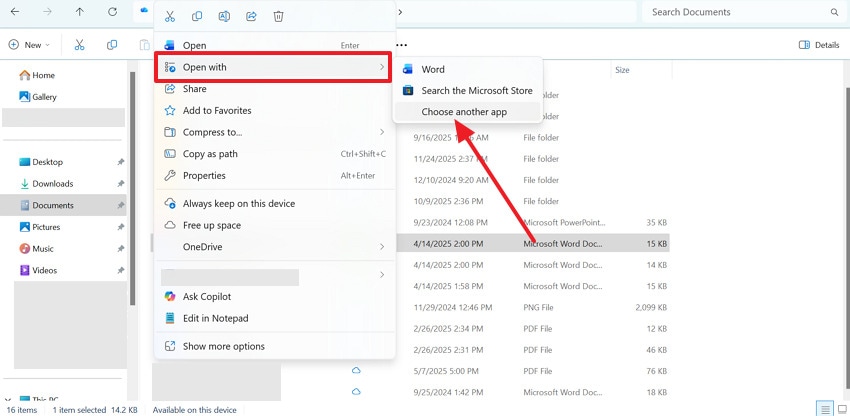Open the See more ellipsis menu
The width and height of the screenshot is (850, 416).
pos(402,45)
